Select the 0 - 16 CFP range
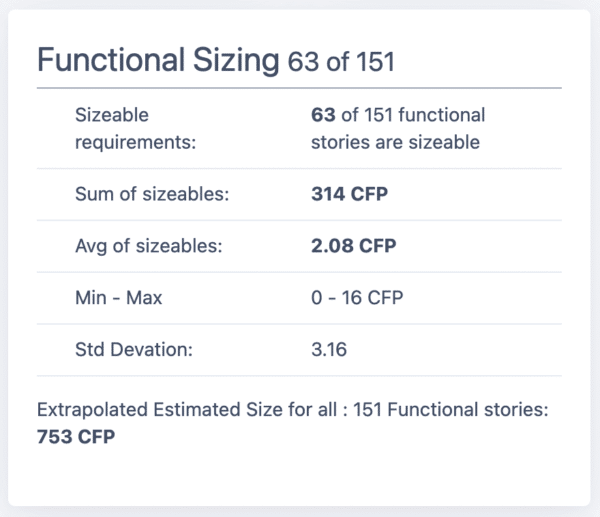The image size is (600, 517). coord(357,298)
